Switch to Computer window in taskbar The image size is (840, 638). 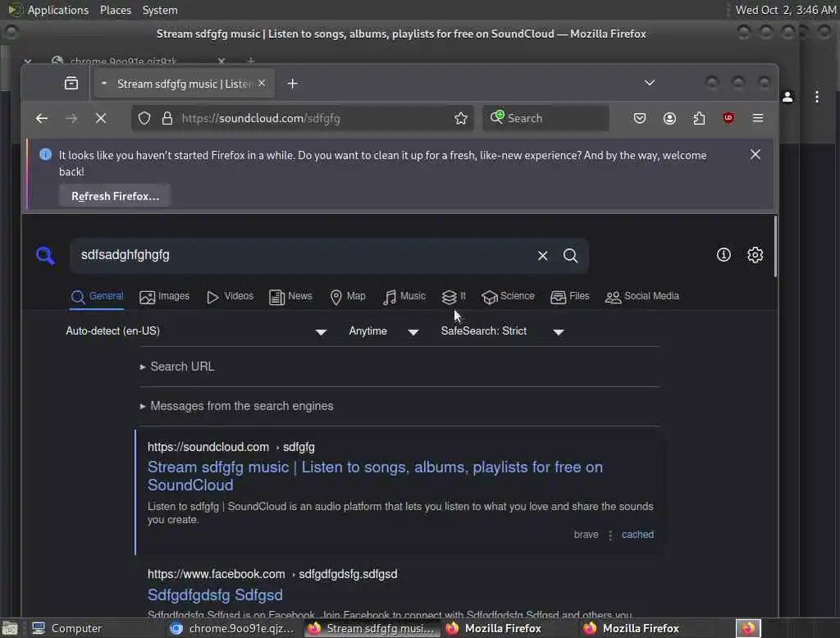click(x=66, y=628)
